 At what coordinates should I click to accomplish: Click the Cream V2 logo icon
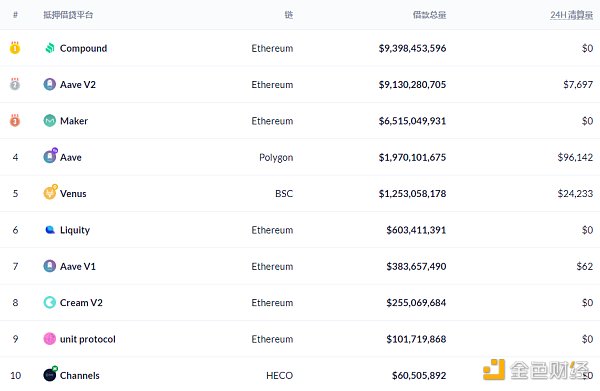point(50,302)
